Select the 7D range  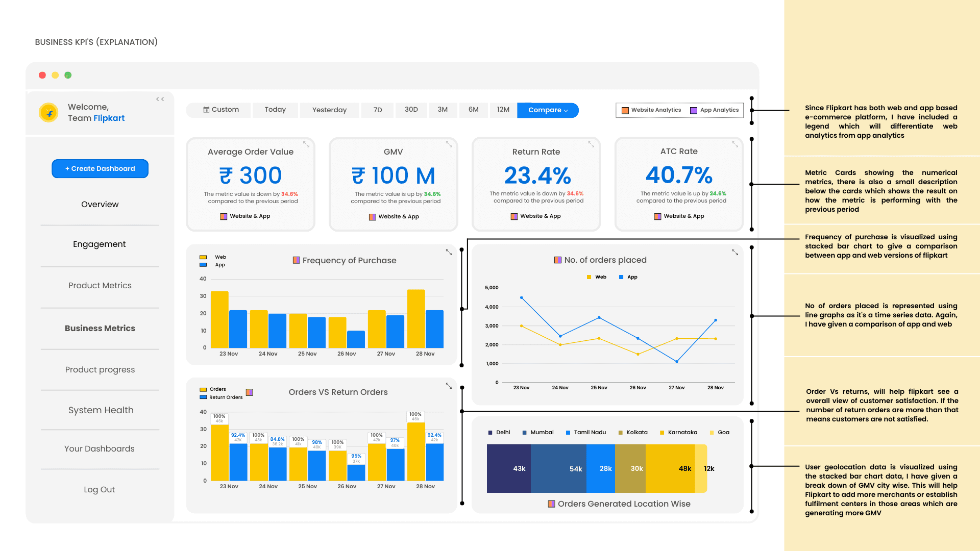pos(378,110)
